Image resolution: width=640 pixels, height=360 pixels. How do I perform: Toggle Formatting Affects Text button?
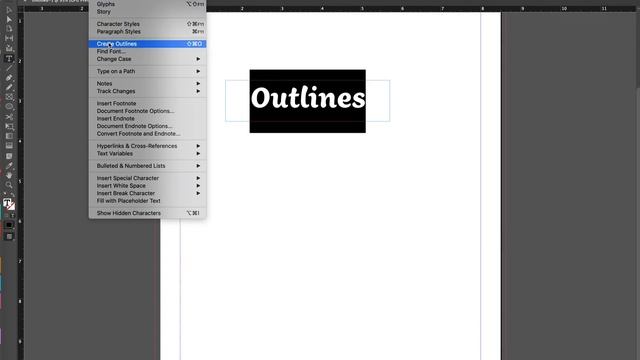12,216
